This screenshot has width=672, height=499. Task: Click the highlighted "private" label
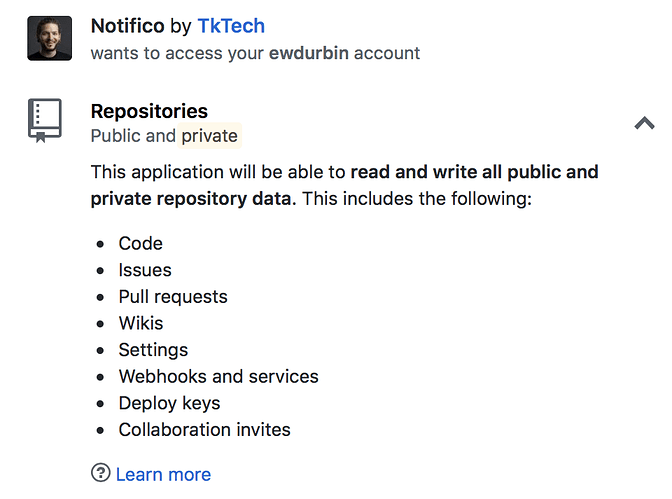(210, 136)
